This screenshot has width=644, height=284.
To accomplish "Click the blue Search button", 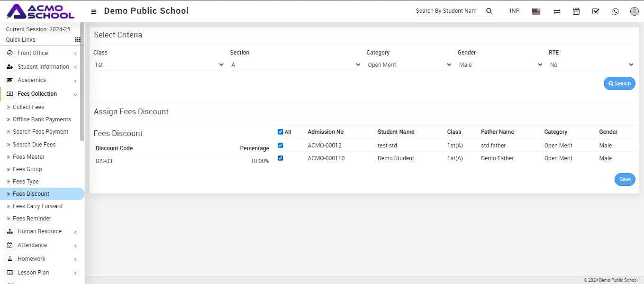I will tap(619, 83).
